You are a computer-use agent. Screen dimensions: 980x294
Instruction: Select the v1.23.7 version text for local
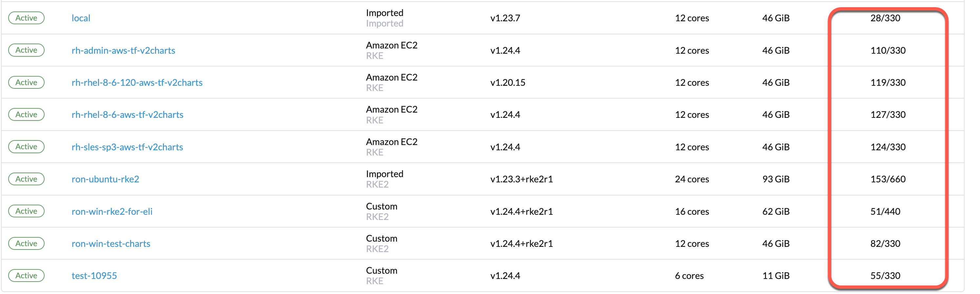click(x=505, y=17)
